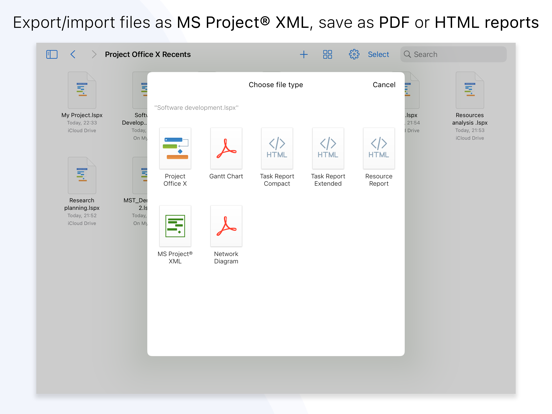Select Gantt Chart PDF export
This screenshot has width=552, height=414.
pos(226,153)
